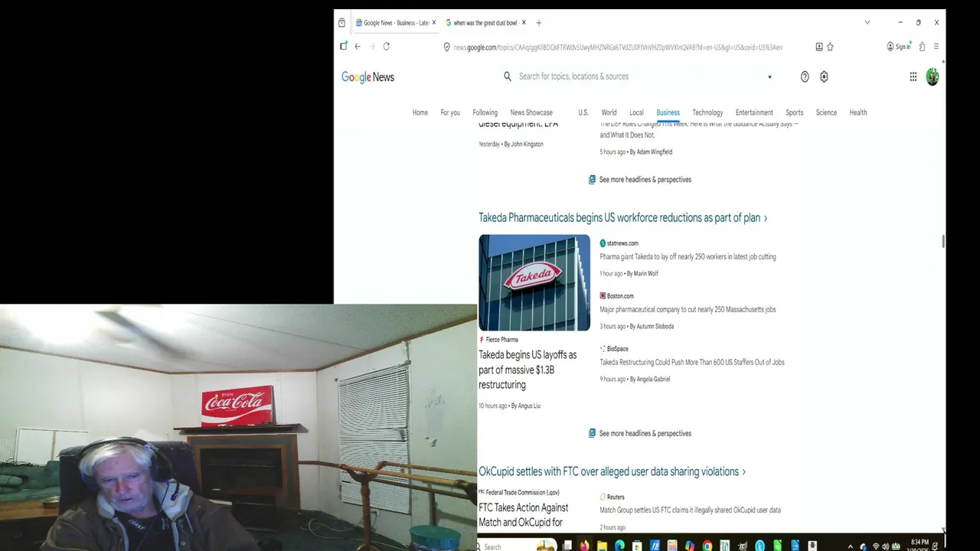Viewport: 980px width, 551px height.
Task: Open the browser hamburger menu
Action: [936, 47]
